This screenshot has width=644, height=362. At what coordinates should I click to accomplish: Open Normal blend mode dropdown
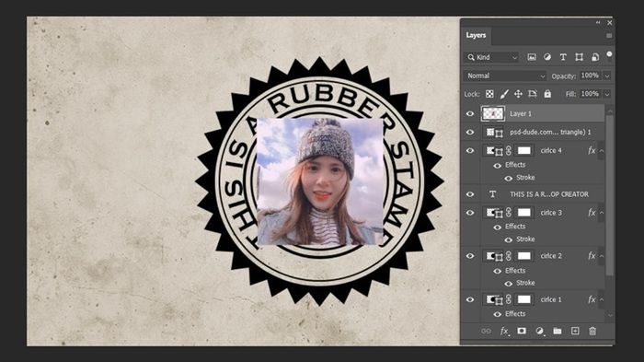pos(506,76)
